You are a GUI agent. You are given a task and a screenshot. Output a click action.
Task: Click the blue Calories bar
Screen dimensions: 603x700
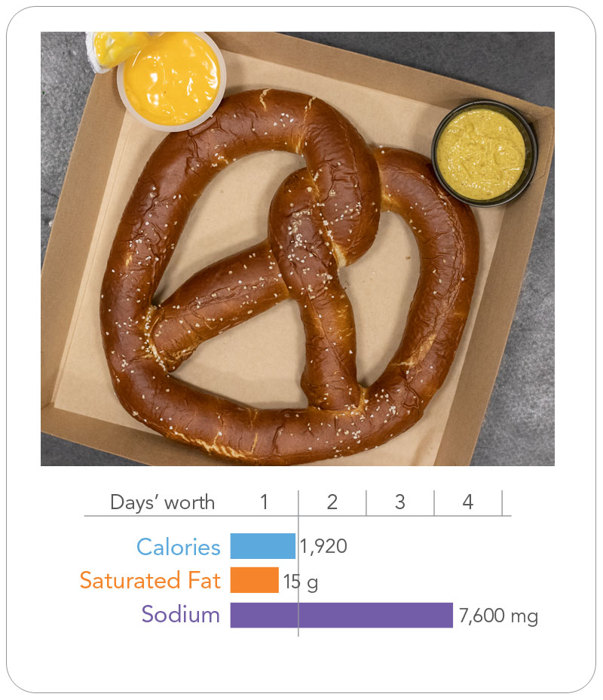coord(263,545)
